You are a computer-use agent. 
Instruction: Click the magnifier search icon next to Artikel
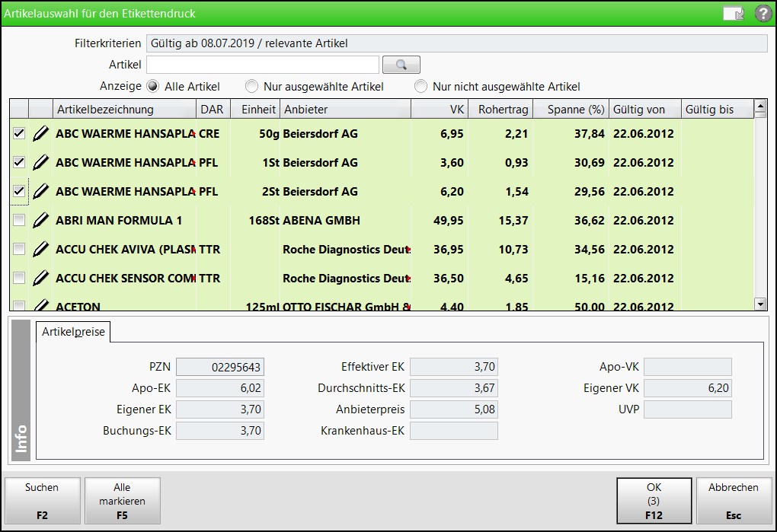pyautogui.click(x=401, y=65)
